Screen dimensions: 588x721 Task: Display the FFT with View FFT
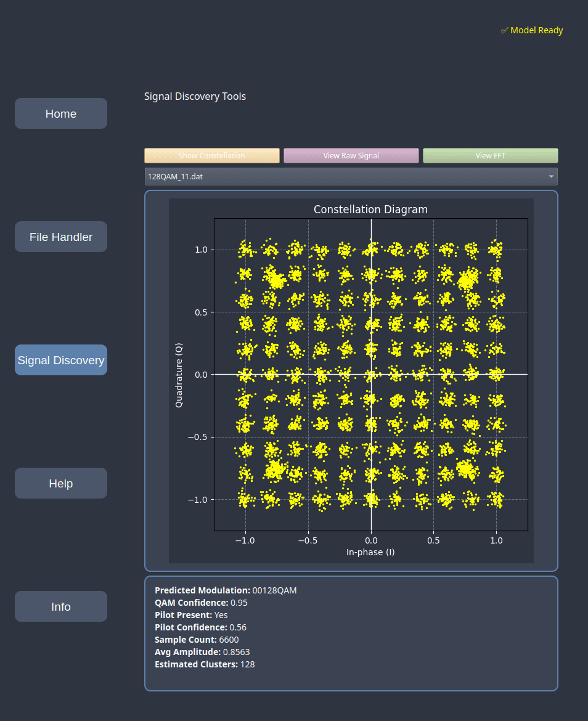coord(490,156)
